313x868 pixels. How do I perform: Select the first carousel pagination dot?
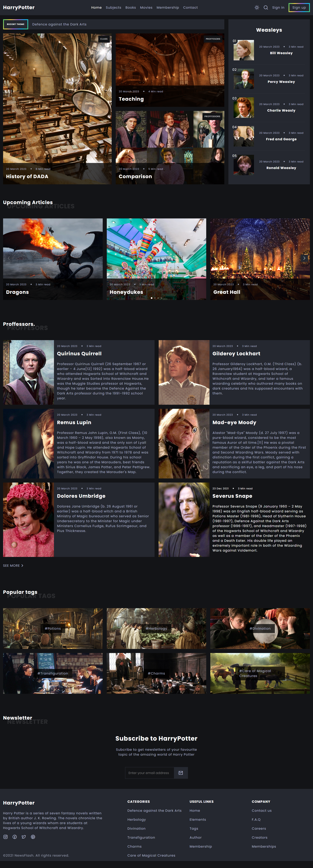click(x=151, y=298)
